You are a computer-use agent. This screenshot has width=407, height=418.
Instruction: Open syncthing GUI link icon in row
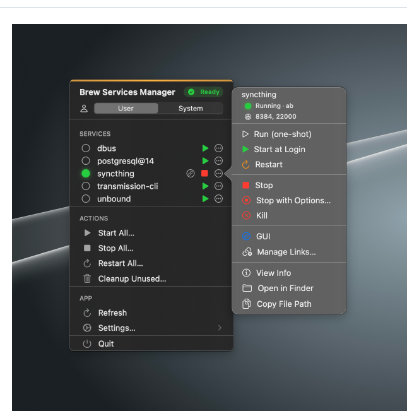click(190, 173)
